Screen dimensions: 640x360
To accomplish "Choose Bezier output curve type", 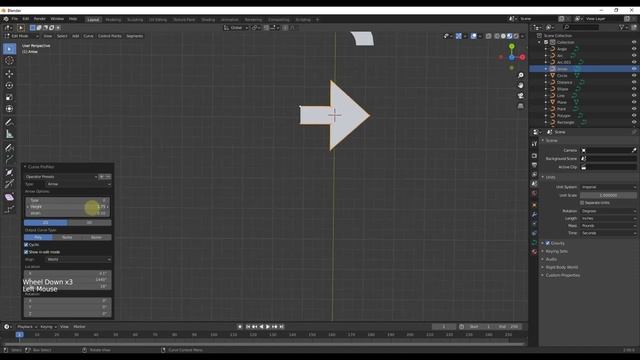I will tap(97, 238).
